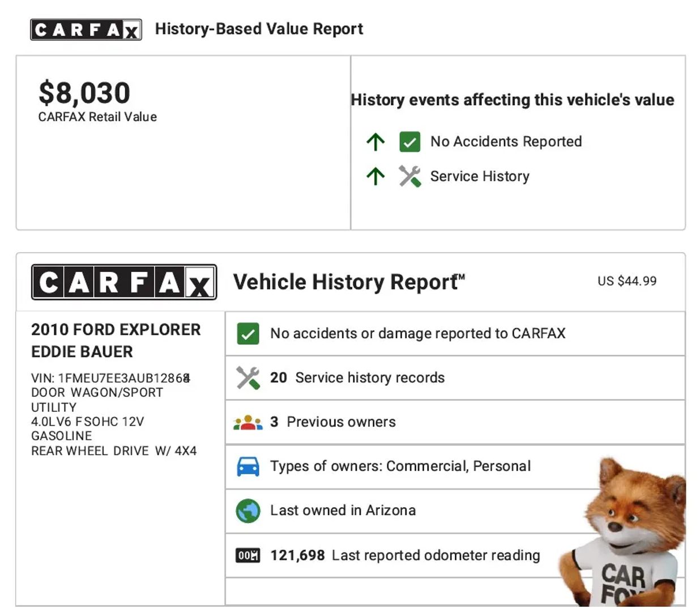Click wrench icon next to Service History
The image size is (700, 612).
[409, 176]
